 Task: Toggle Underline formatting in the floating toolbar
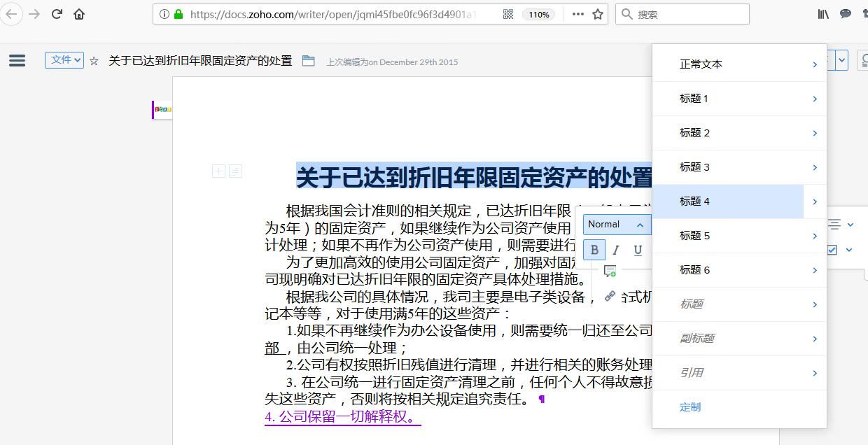click(x=638, y=250)
